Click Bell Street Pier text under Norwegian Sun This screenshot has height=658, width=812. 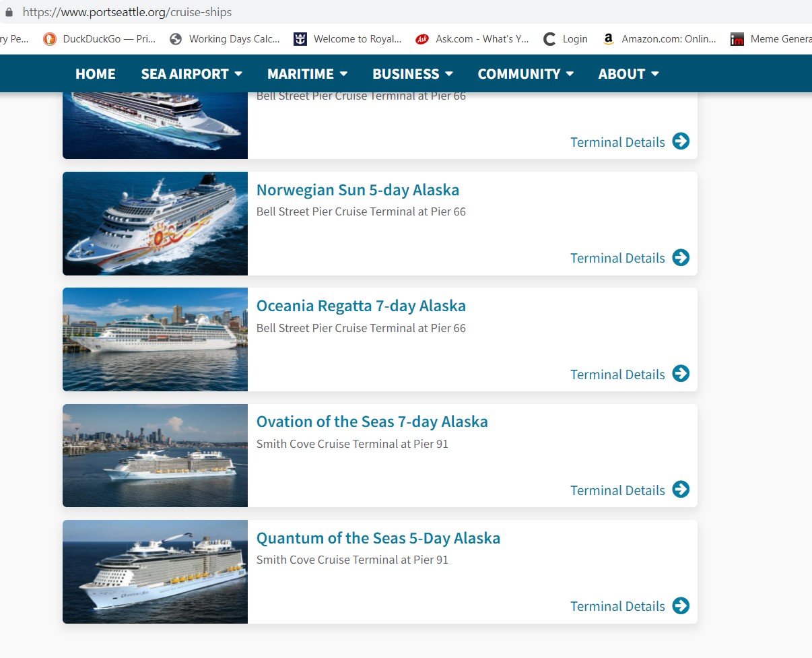[361, 211]
